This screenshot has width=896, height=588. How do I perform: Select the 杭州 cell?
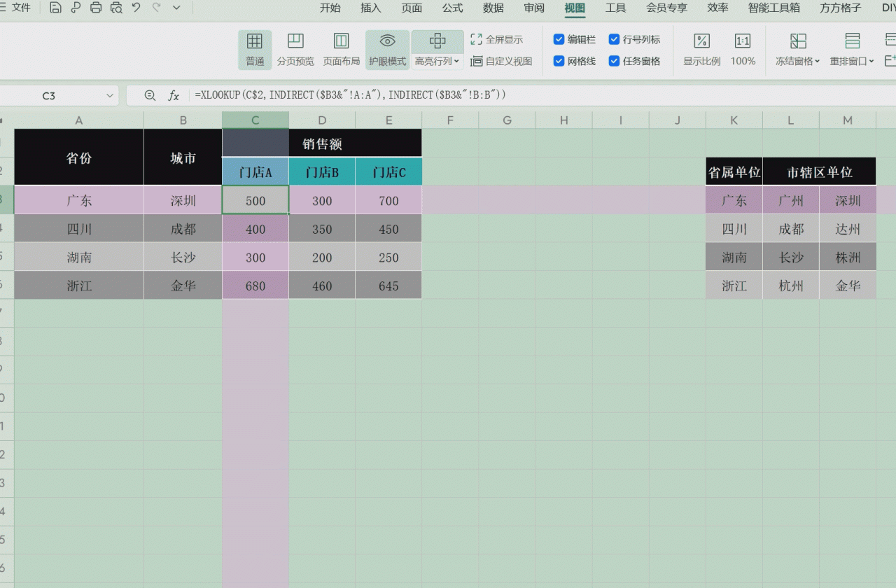[791, 286]
